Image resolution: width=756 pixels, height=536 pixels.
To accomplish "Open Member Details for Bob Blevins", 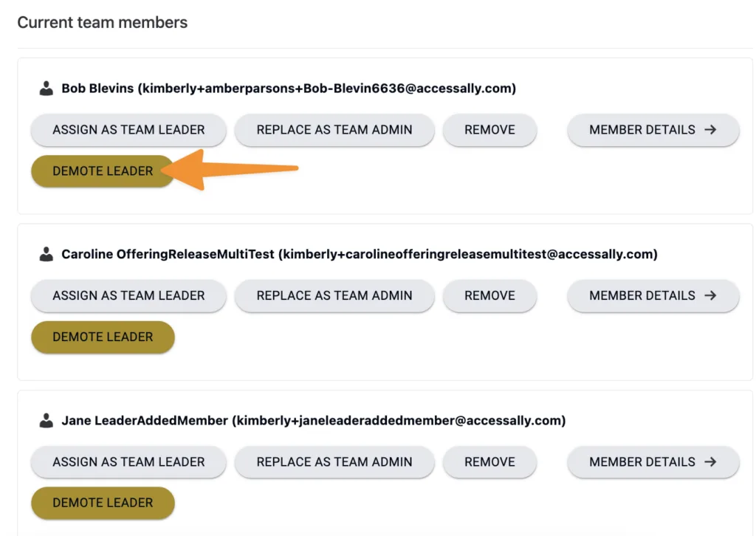I will 653,130.
